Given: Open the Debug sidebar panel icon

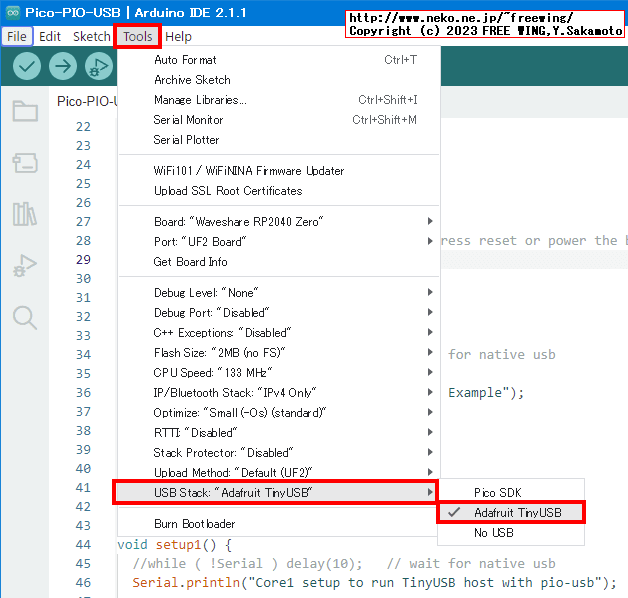Looking at the screenshot, I should [25, 266].
